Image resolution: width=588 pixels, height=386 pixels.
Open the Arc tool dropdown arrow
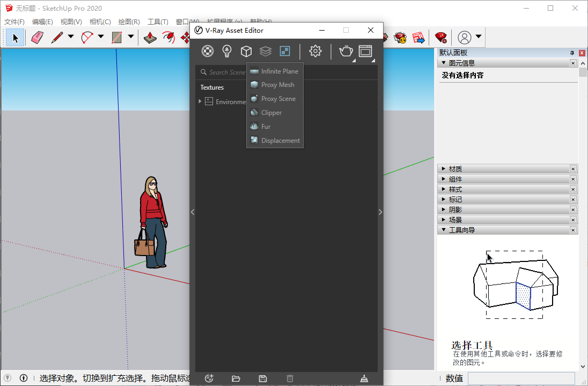pos(101,37)
